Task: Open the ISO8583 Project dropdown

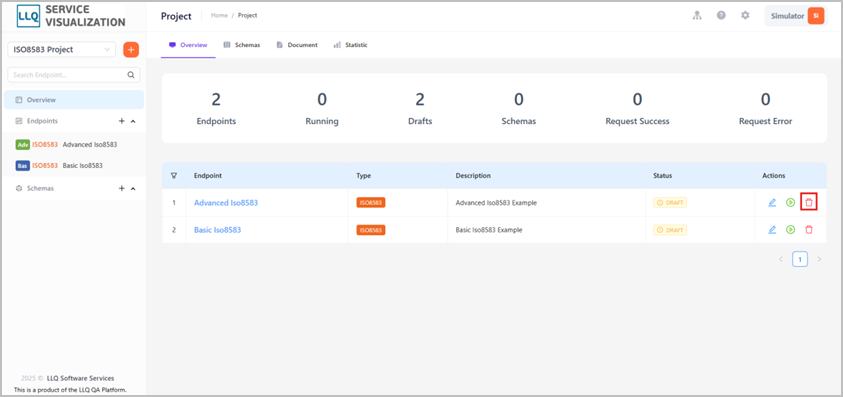Action: coord(61,49)
